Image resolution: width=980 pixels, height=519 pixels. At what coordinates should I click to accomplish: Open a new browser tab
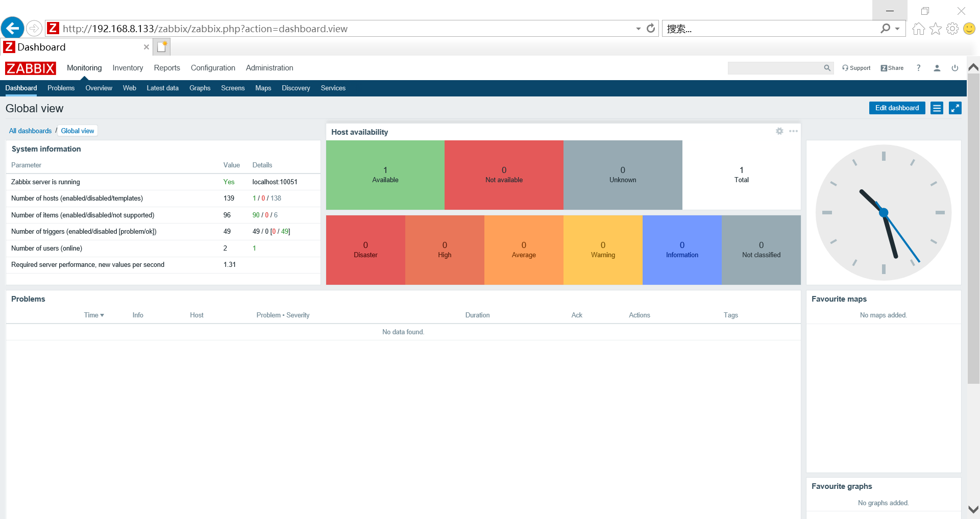[162, 47]
